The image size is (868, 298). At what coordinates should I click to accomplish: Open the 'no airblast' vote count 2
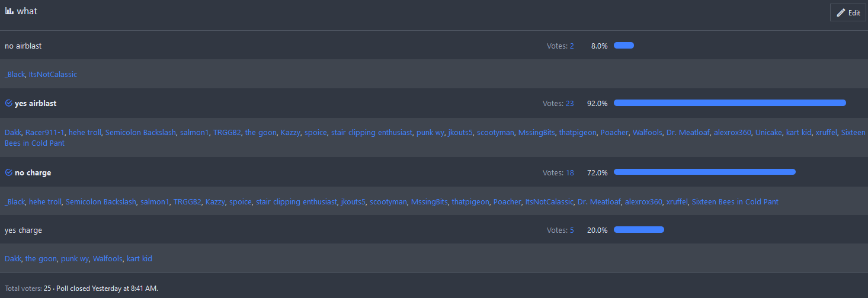point(572,46)
